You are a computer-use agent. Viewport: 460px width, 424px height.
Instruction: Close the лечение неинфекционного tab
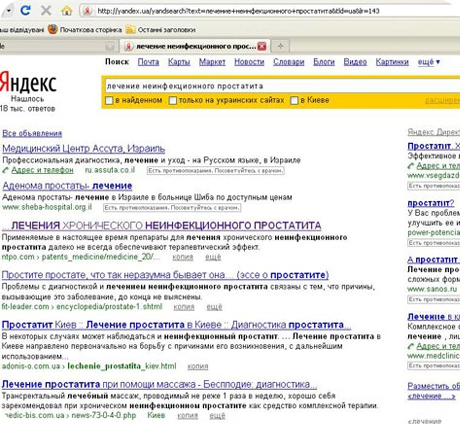click(262, 46)
